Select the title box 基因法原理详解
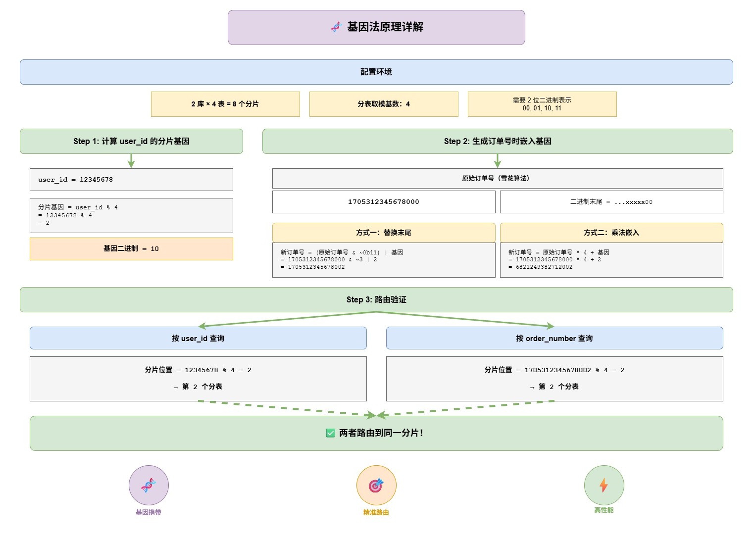The width and height of the screenshot is (756, 537). 376,27
